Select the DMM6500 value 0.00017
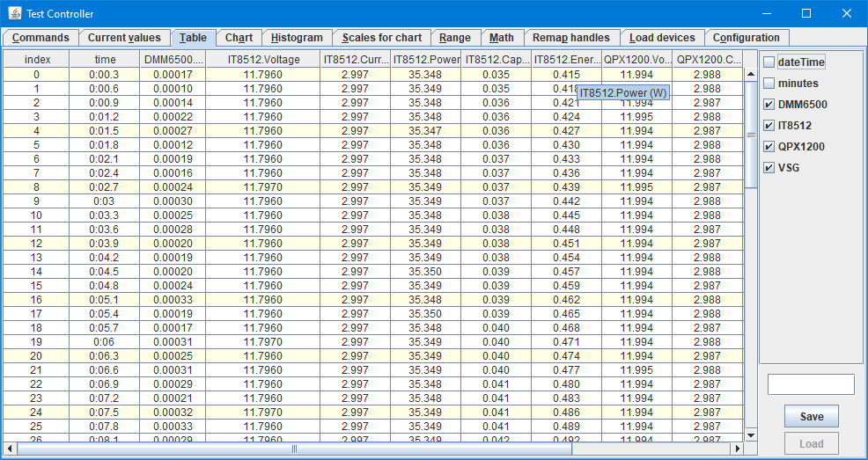This screenshot has height=460, width=868. click(173, 75)
